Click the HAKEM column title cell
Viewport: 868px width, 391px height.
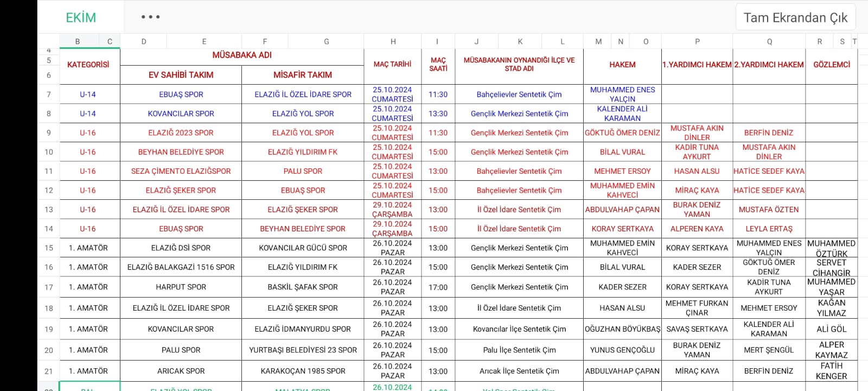coord(622,65)
